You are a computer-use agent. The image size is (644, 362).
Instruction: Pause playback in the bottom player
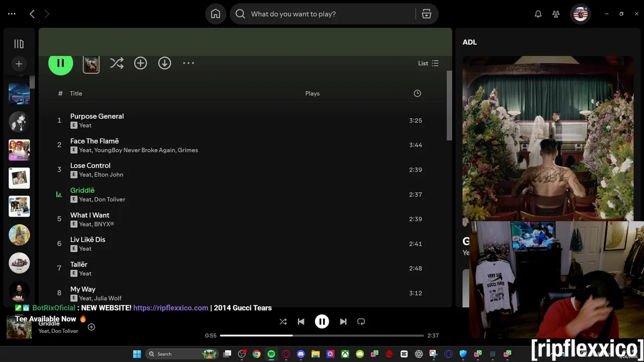pyautogui.click(x=322, y=322)
